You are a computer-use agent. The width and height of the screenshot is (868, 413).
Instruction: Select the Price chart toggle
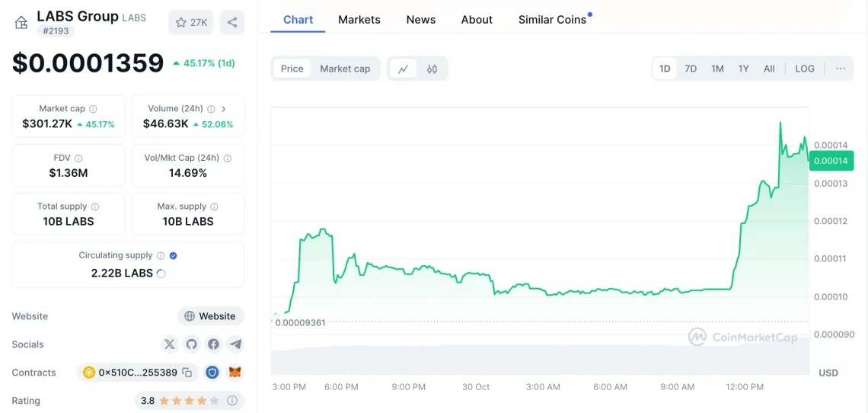(x=292, y=69)
